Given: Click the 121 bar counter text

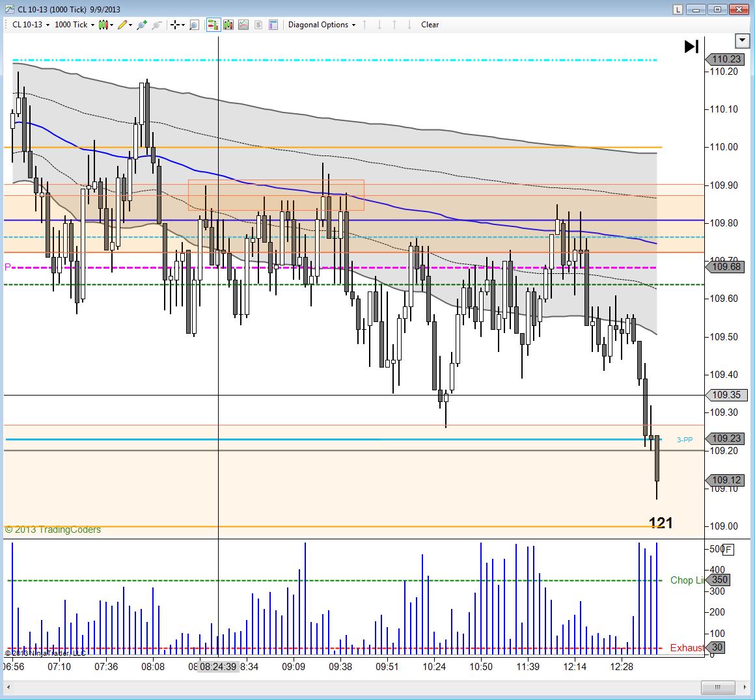Looking at the screenshot, I should pyautogui.click(x=661, y=523).
